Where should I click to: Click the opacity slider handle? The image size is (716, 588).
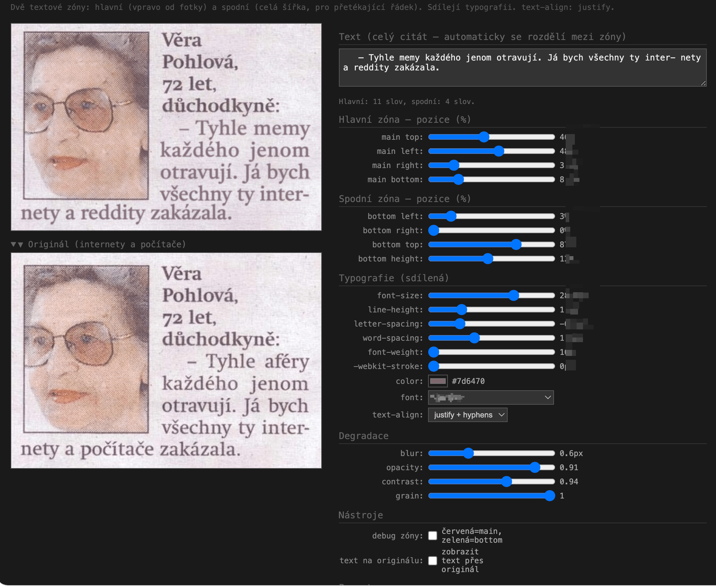click(535, 467)
